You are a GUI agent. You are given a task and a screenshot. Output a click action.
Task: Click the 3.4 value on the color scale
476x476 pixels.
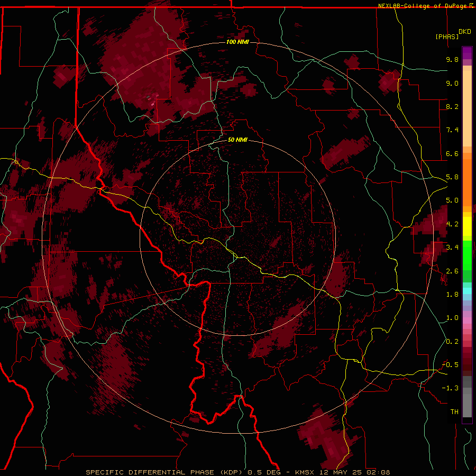point(452,248)
